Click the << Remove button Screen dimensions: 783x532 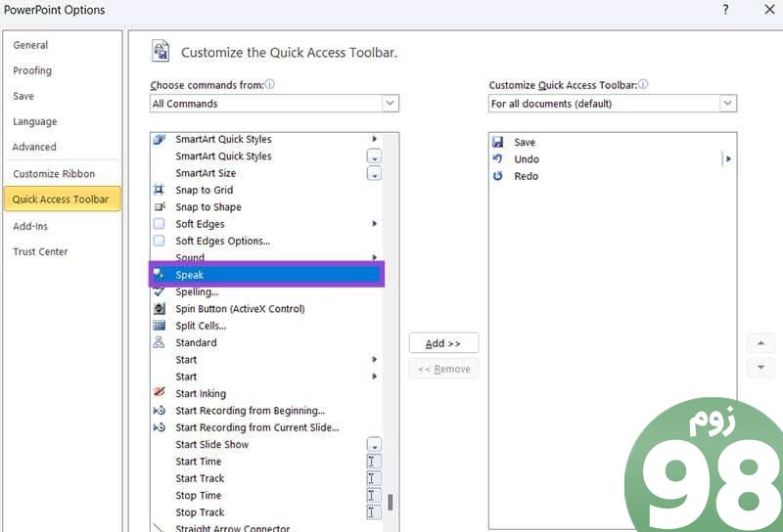click(443, 369)
